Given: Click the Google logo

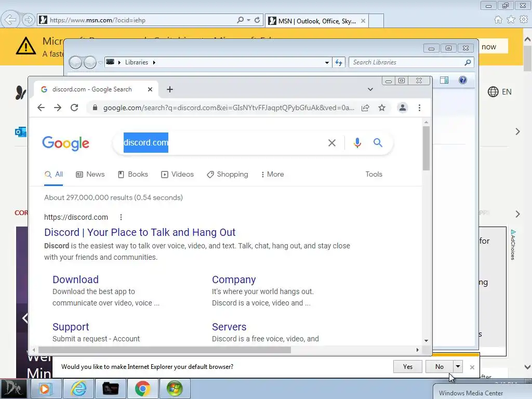Looking at the screenshot, I should (65, 143).
